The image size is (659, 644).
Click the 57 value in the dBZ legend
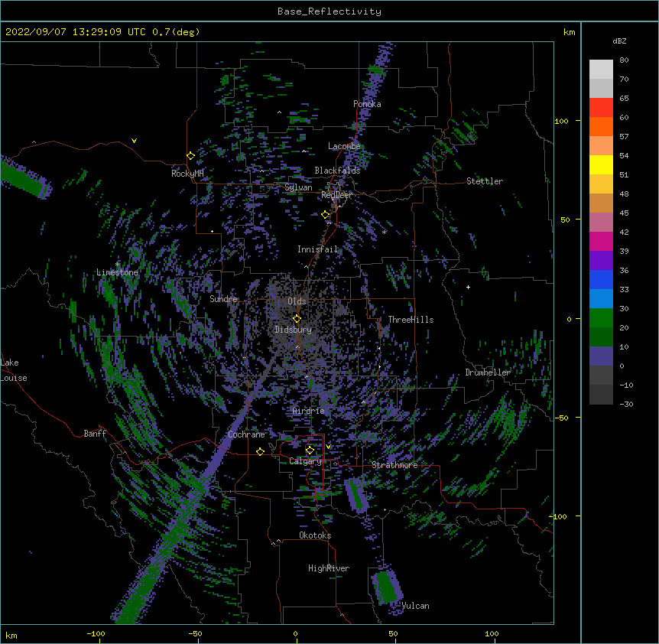624,136
